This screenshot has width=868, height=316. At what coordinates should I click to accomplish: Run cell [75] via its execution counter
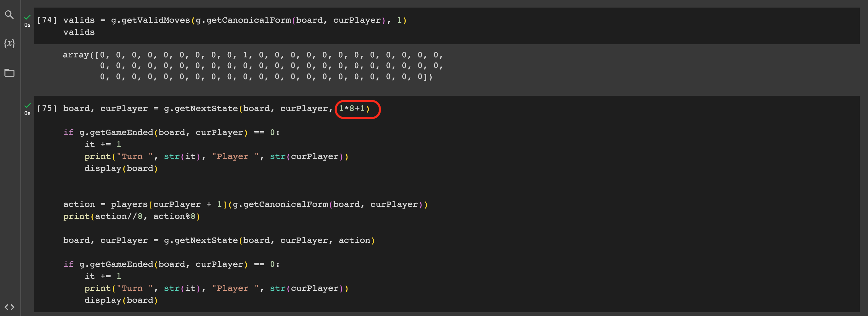tap(47, 108)
